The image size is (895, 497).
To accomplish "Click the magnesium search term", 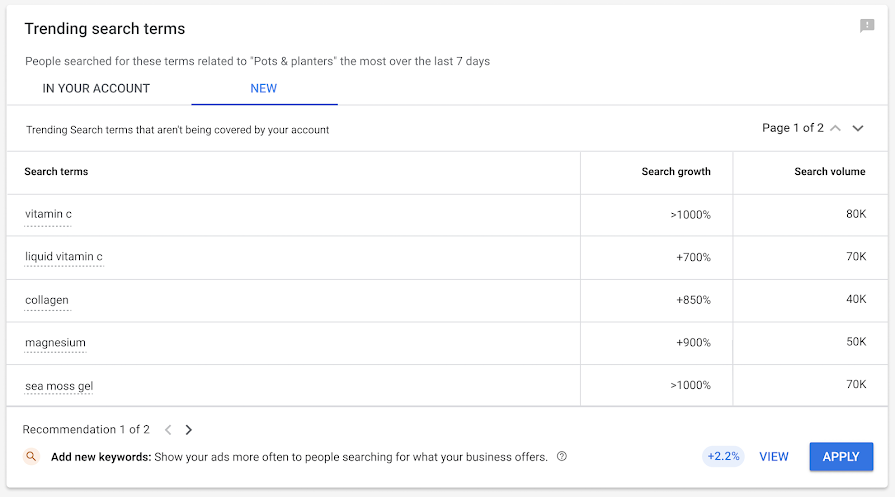I will pyautogui.click(x=56, y=343).
